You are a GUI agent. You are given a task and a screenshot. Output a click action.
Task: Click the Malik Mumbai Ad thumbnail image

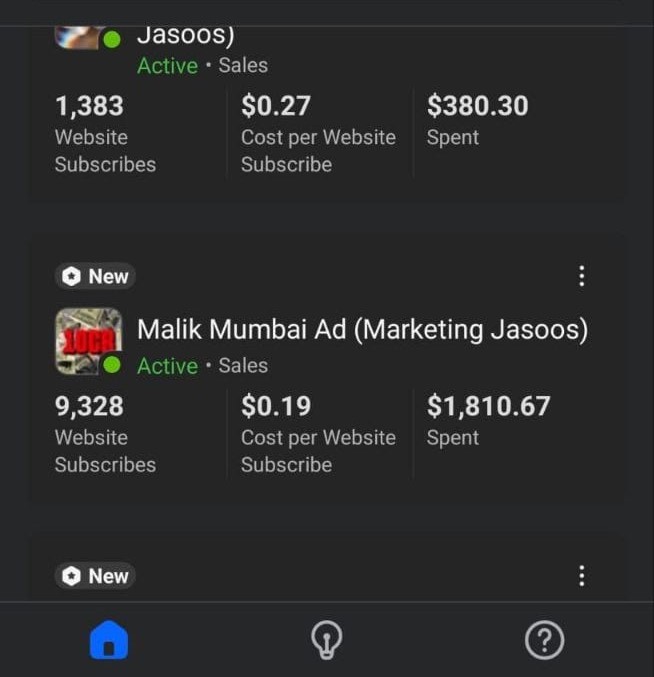[87, 340]
